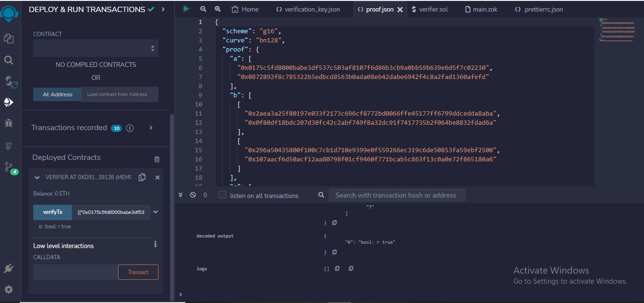This screenshot has height=303, width=644.
Task: Open the Solidity compiler panel
Action: point(10,81)
